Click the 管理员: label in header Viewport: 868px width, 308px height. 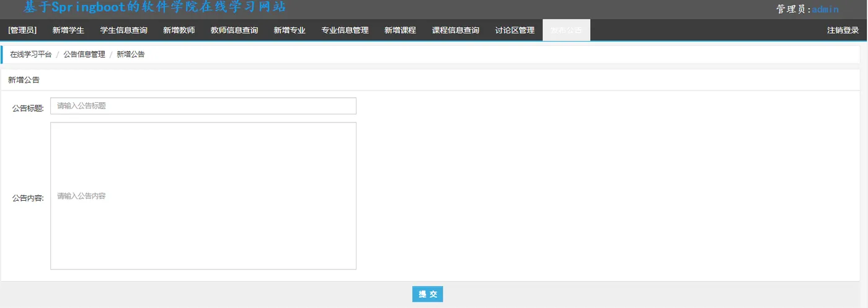(794, 9)
